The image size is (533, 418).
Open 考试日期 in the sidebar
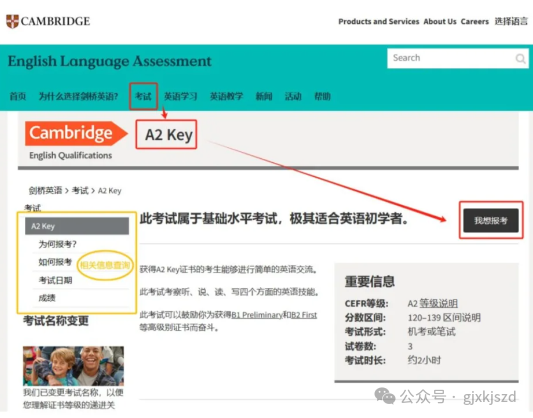point(55,280)
